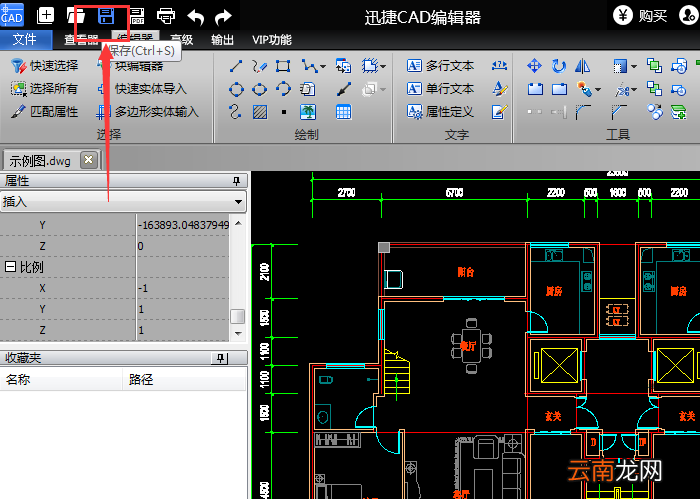Viewport: 700px width, 499px height.
Task: Pin the 属性 panel
Action: 236,181
